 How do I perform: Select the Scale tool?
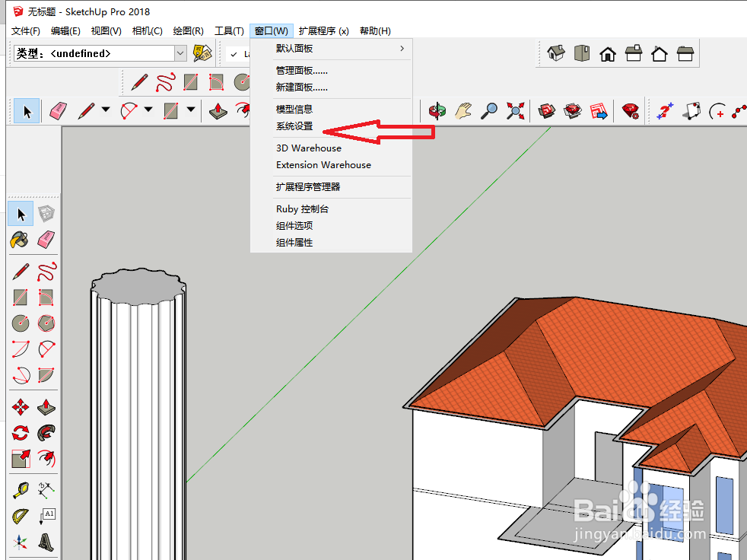[x=20, y=459]
